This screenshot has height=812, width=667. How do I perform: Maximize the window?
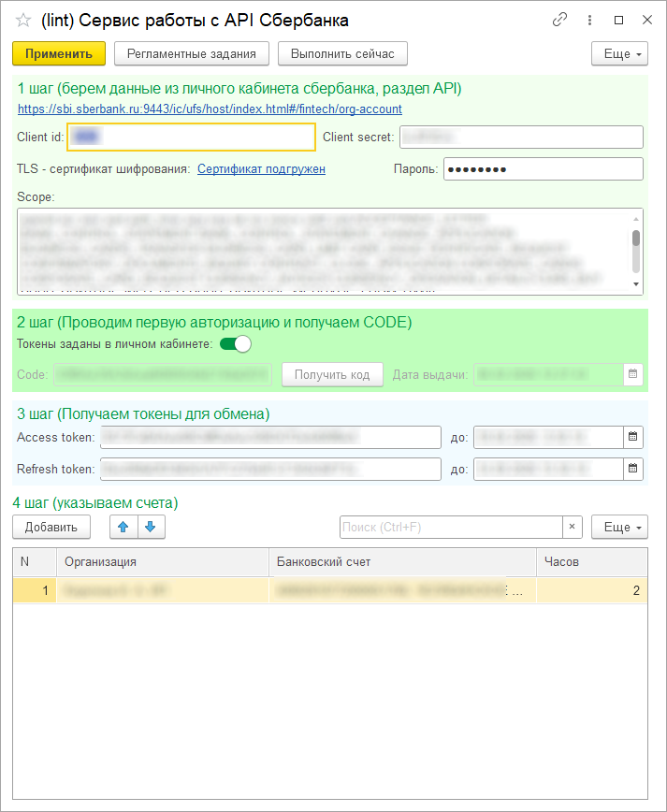618,20
